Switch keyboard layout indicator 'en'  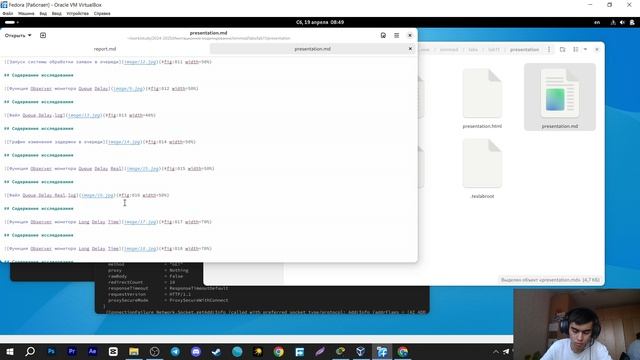[x=597, y=22]
